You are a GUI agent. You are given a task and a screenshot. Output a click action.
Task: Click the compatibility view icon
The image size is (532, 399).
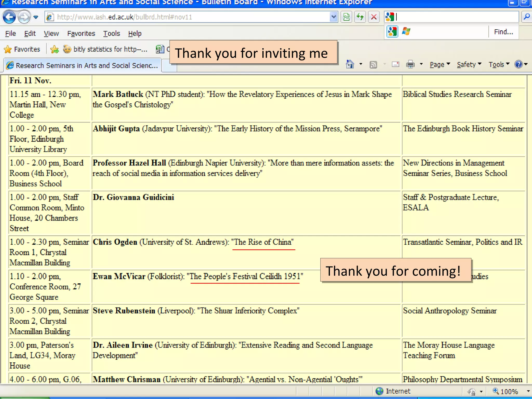pos(346,17)
